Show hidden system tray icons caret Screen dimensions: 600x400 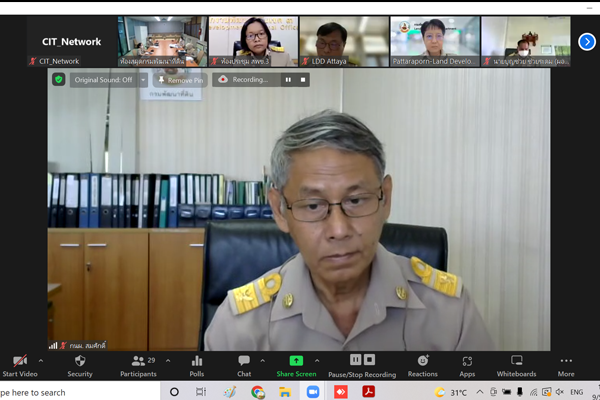click(479, 392)
